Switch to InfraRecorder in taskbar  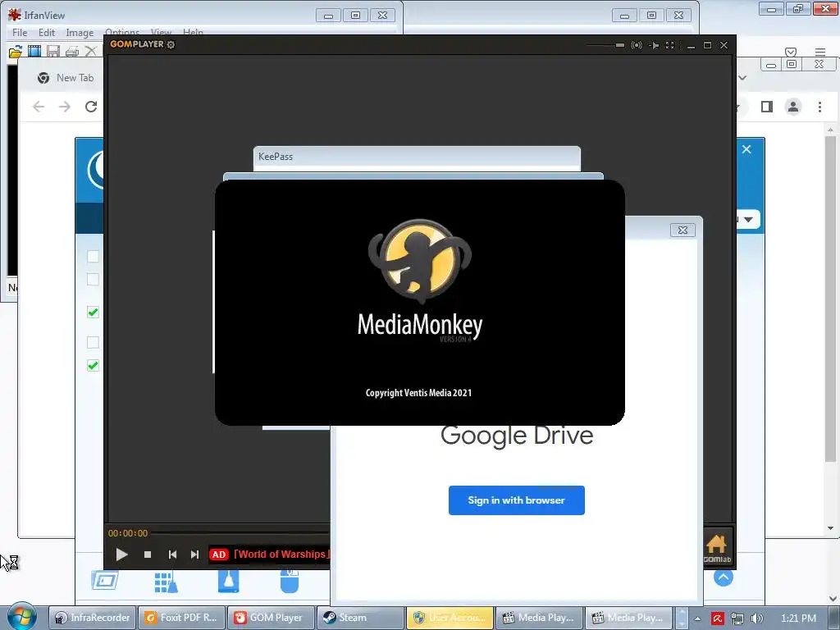(93, 618)
